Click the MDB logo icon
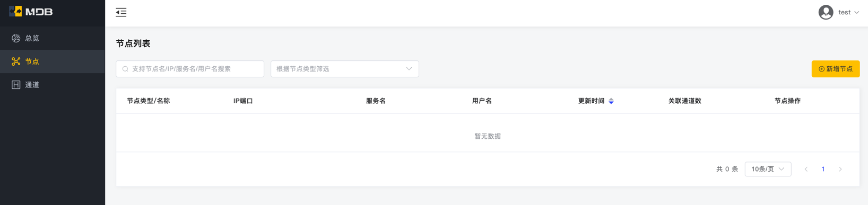 tap(15, 11)
